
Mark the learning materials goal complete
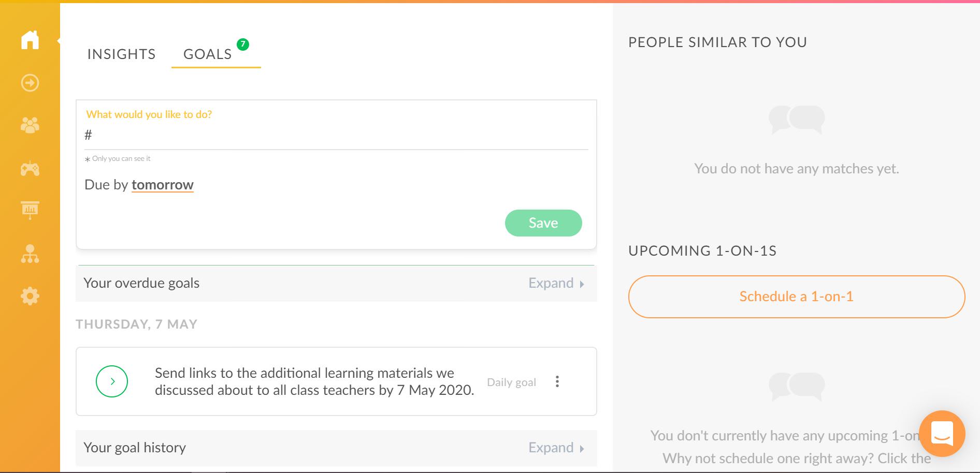[x=112, y=381]
